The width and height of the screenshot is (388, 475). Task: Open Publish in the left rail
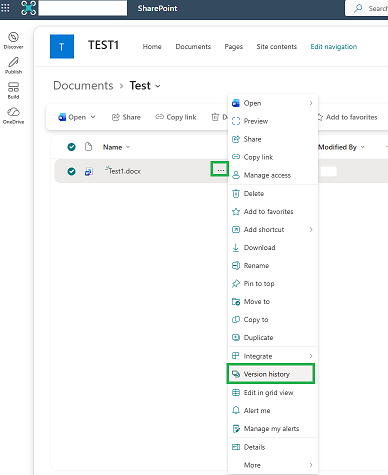[13, 65]
